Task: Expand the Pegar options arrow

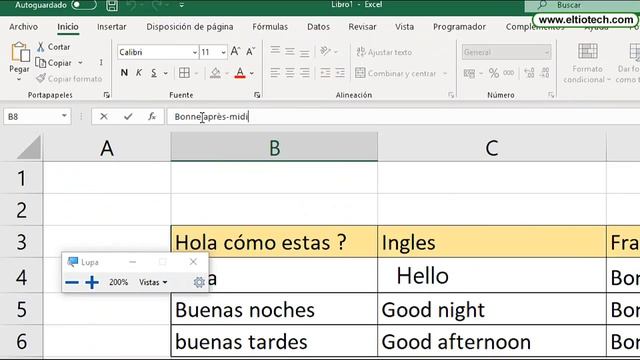Action: pyautogui.click(x=19, y=79)
